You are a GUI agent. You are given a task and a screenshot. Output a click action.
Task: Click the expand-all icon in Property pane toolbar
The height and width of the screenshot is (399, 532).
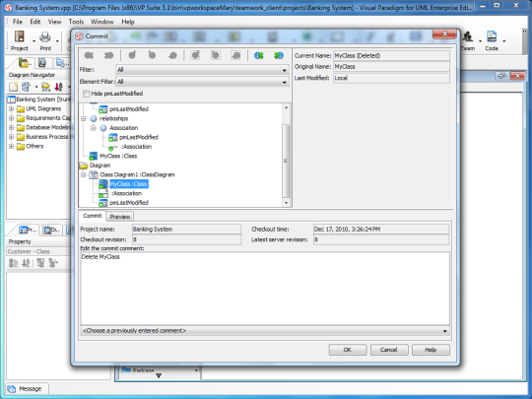click(x=40, y=263)
